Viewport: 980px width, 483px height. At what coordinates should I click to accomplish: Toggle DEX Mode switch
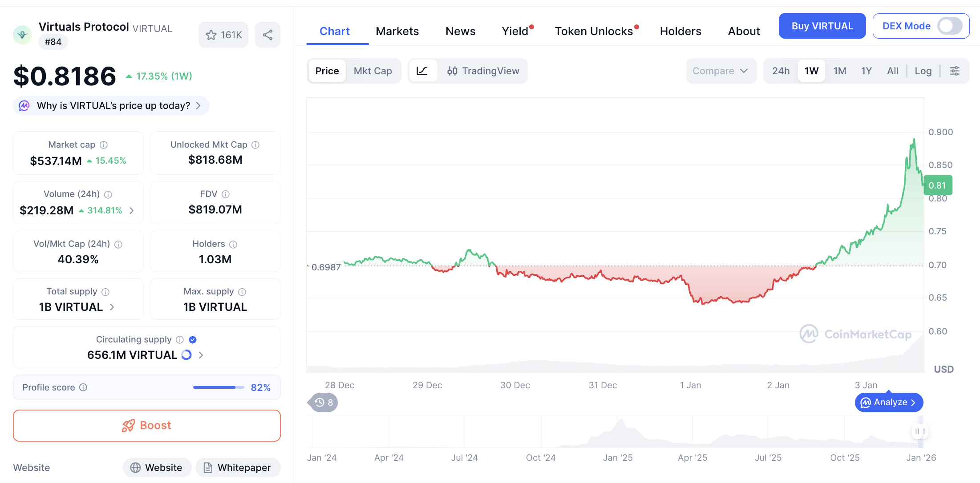click(x=950, y=26)
